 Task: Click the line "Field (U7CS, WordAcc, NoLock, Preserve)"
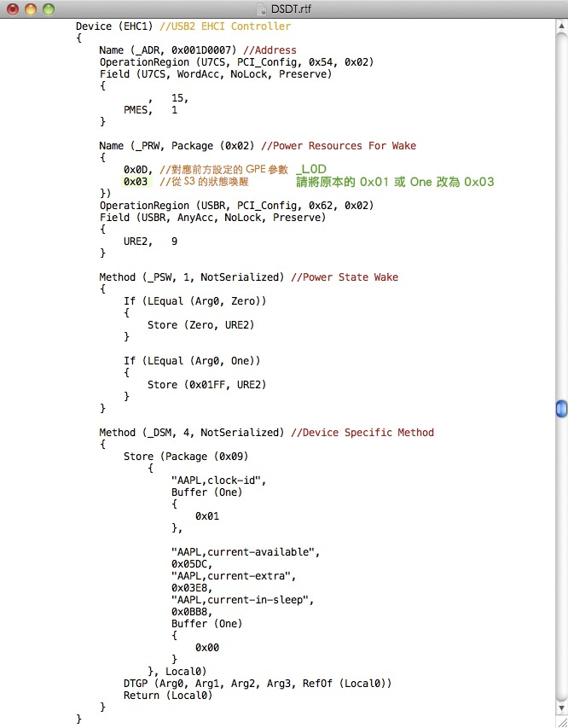(x=216, y=74)
